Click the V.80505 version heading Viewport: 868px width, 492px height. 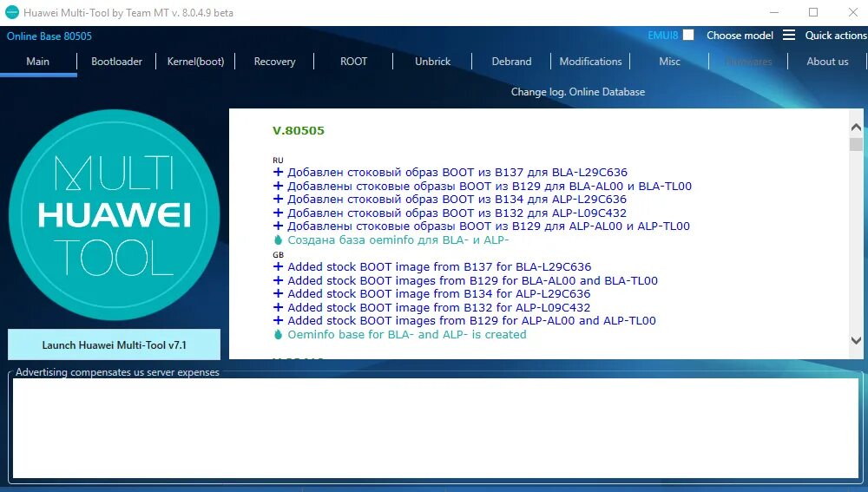(x=299, y=131)
